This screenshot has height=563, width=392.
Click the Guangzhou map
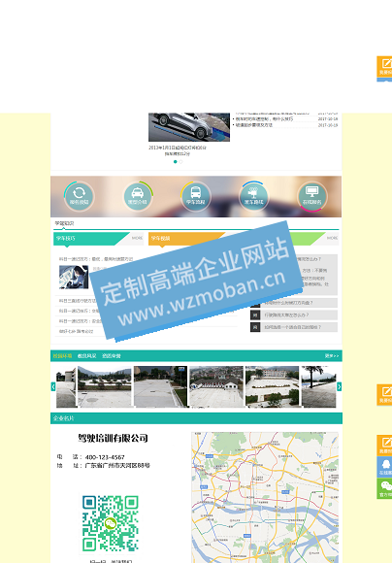click(x=265, y=497)
